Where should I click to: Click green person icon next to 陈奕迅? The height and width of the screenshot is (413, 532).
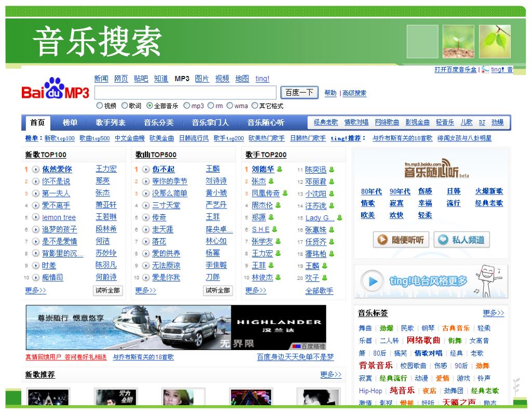click(331, 170)
